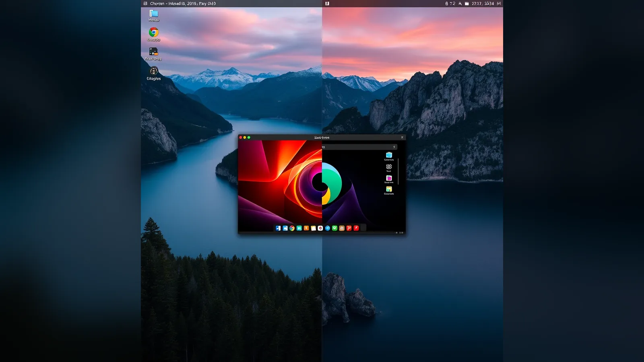Click the window title in the inner title bar
The width and height of the screenshot is (644, 362).
322,138
